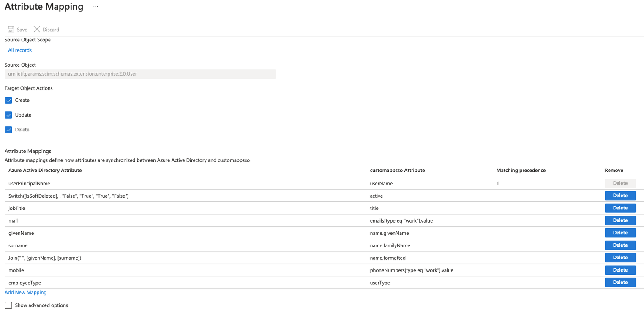Click the name.givenName target cell
The image size is (644, 310).
[x=389, y=233]
